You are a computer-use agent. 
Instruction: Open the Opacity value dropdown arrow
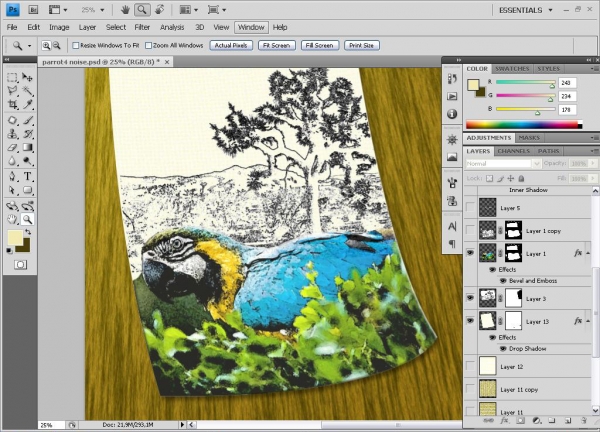pyautogui.click(x=593, y=163)
